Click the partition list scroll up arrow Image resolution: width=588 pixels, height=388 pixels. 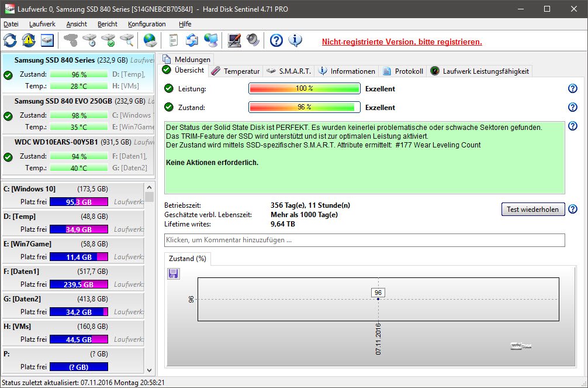coord(149,187)
